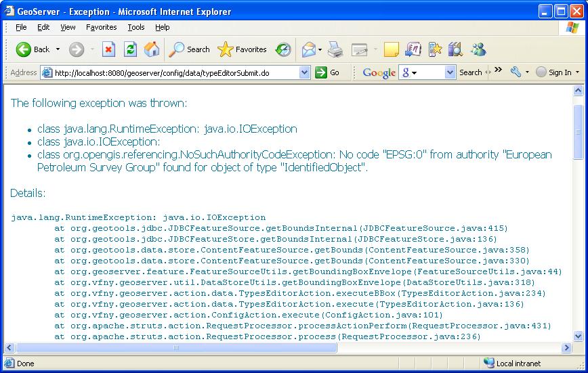Click the horizontal scrollbar left arrow

click(x=9, y=348)
